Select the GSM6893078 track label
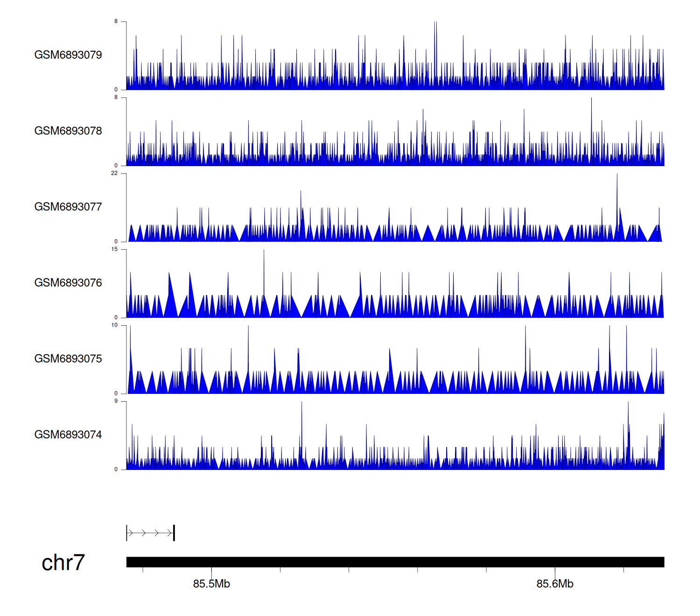 click(68, 131)
